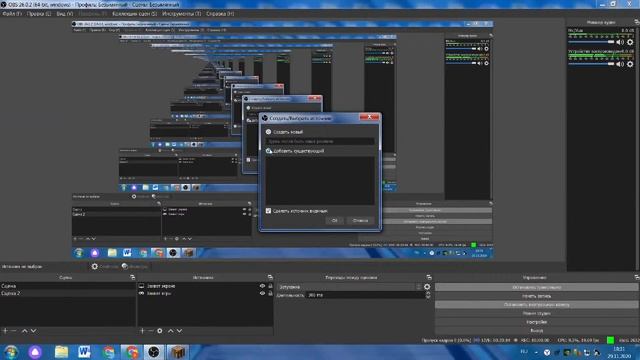Toggle visibility of Захват экрана source
Viewport: 640px width, 360px height.
pyautogui.click(x=262, y=286)
